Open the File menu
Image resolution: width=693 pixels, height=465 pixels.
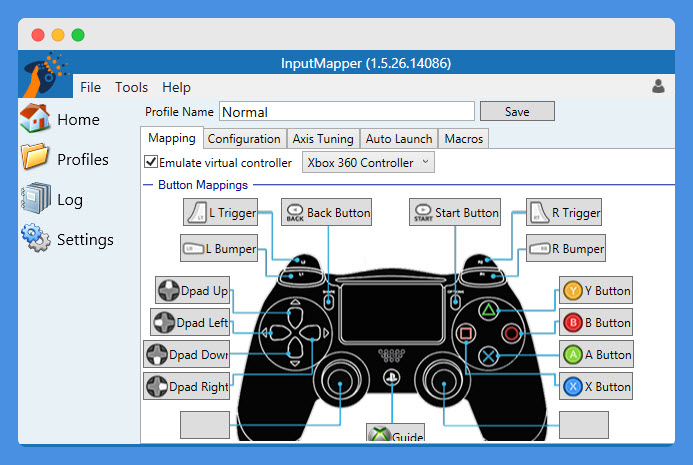click(x=90, y=87)
